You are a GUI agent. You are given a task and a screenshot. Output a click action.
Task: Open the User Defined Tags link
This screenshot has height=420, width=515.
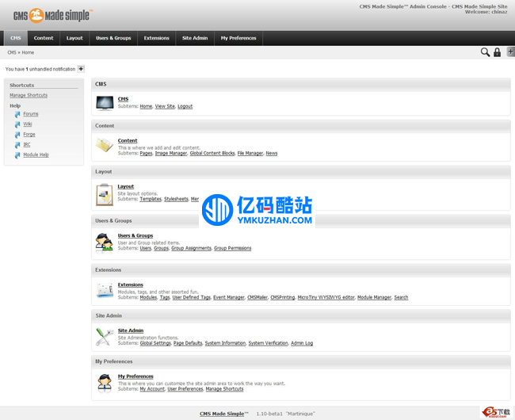(192, 297)
